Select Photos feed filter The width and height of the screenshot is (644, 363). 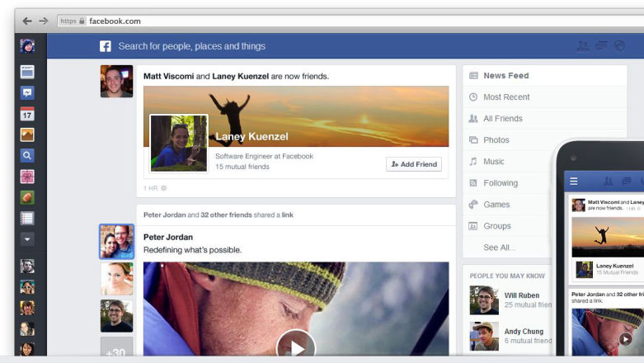(510, 139)
